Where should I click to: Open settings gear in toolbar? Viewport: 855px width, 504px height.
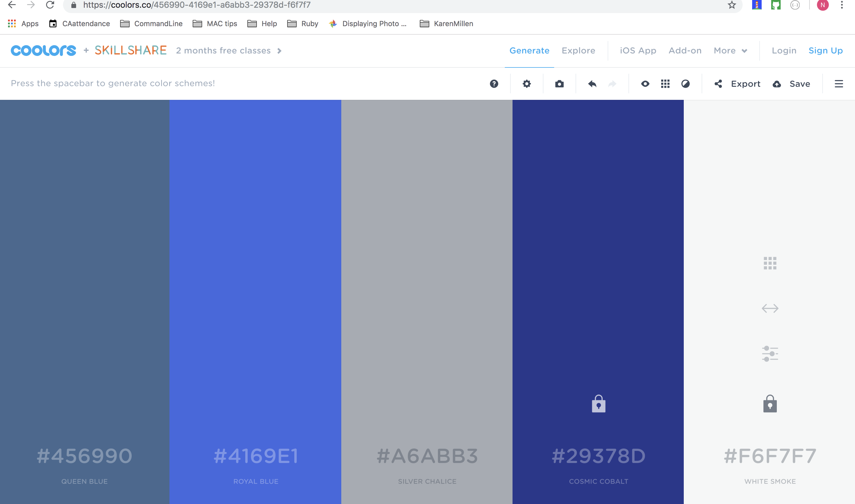[526, 84]
